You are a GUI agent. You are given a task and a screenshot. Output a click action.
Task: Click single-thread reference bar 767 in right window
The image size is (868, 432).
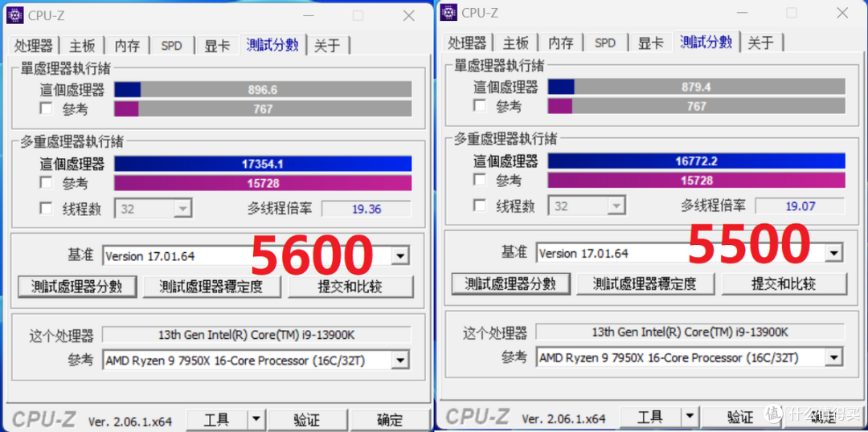tap(696, 106)
